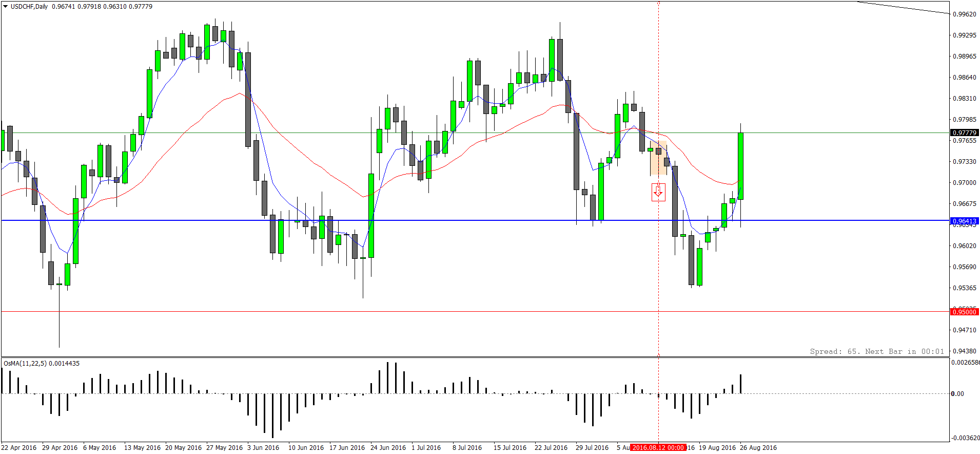Click the 15 Jul 2016 date label
This screenshot has height=454, width=980.
click(x=510, y=447)
